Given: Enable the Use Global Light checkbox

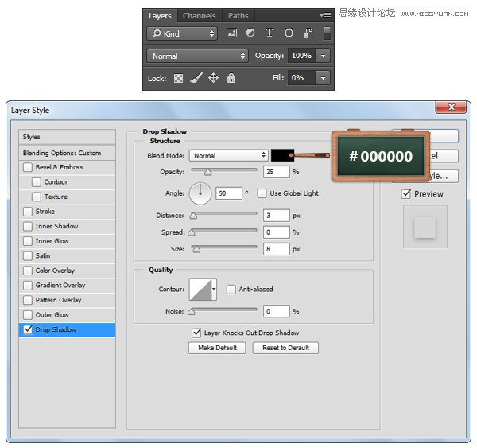Looking at the screenshot, I should [x=263, y=193].
